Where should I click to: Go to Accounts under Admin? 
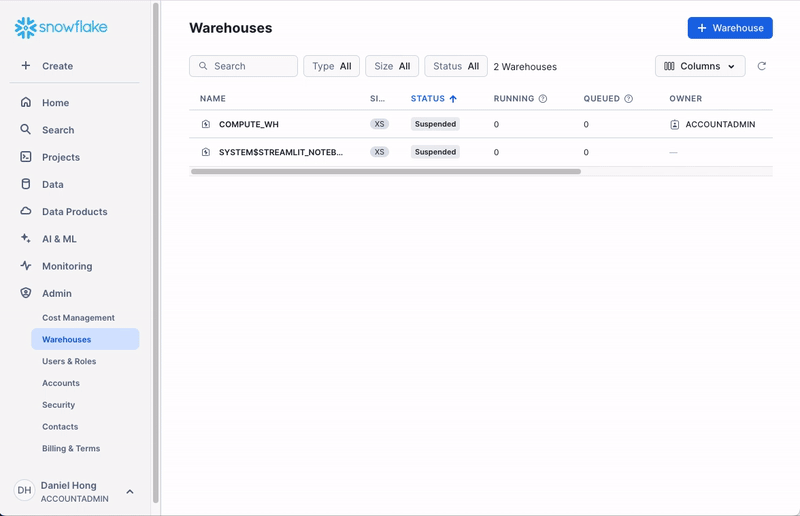point(61,383)
